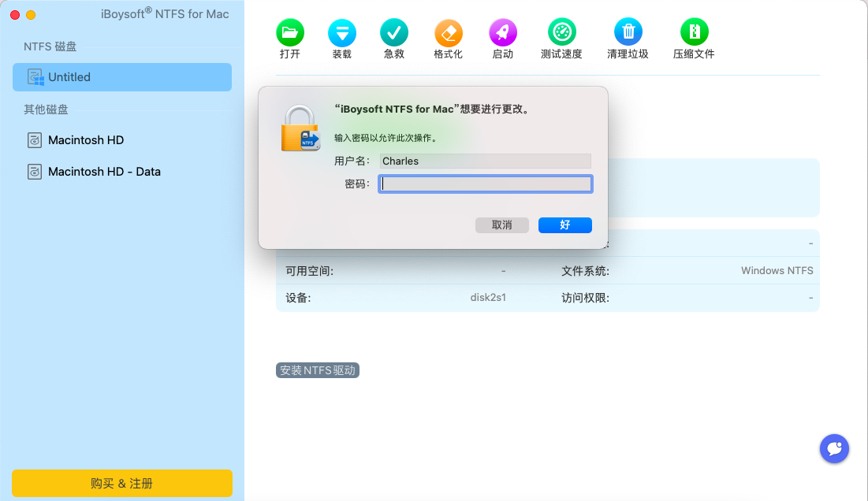
Task: Select the 打开 (Open) tool icon
Action: [x=290, y=32]
